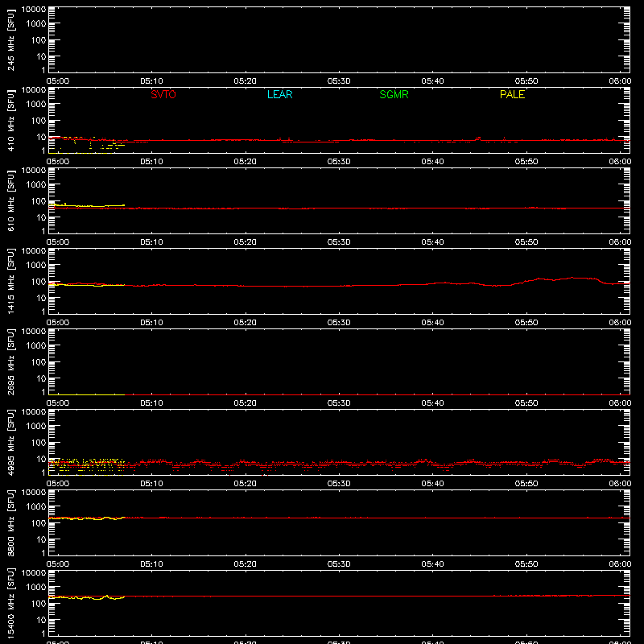
Task: Click the 1000 tick label on 2695 MHz panel
Action: point(36,346)
